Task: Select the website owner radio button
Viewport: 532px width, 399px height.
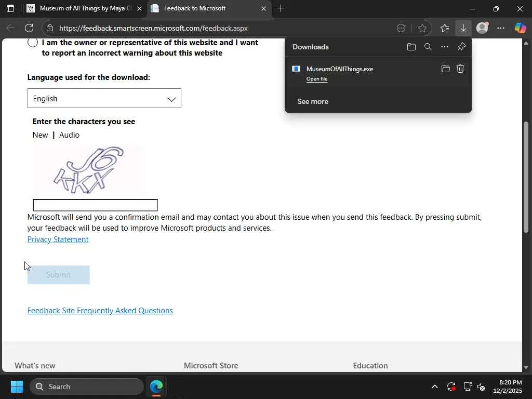Action: pos(33,43)
